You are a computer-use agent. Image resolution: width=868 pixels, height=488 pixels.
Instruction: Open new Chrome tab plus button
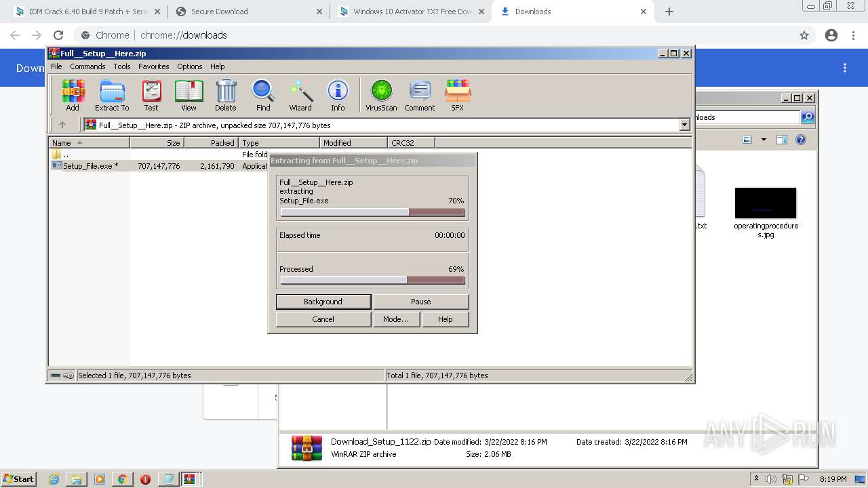coord(669,12)
